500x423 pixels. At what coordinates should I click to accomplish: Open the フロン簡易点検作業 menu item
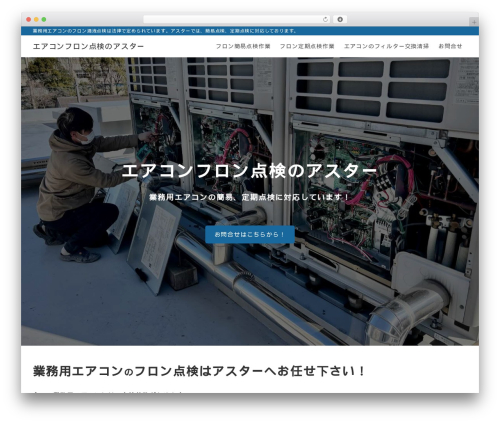tap(243, 46)
